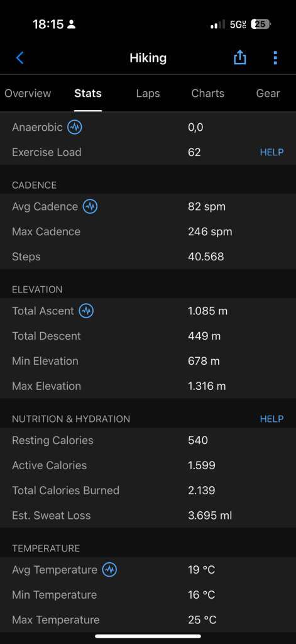
Task: Tap the info icon beside Anaerobic
Action: pos(75,127)
